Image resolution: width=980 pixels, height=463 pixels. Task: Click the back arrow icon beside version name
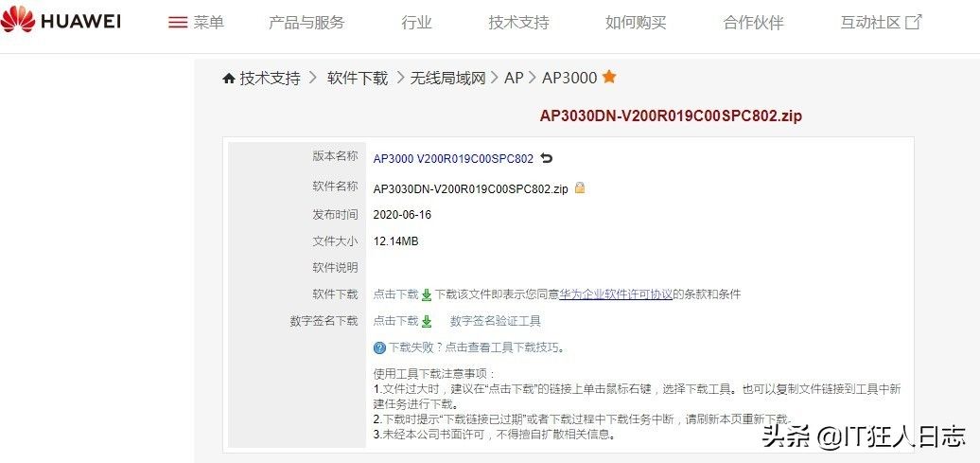coord(547,158)
